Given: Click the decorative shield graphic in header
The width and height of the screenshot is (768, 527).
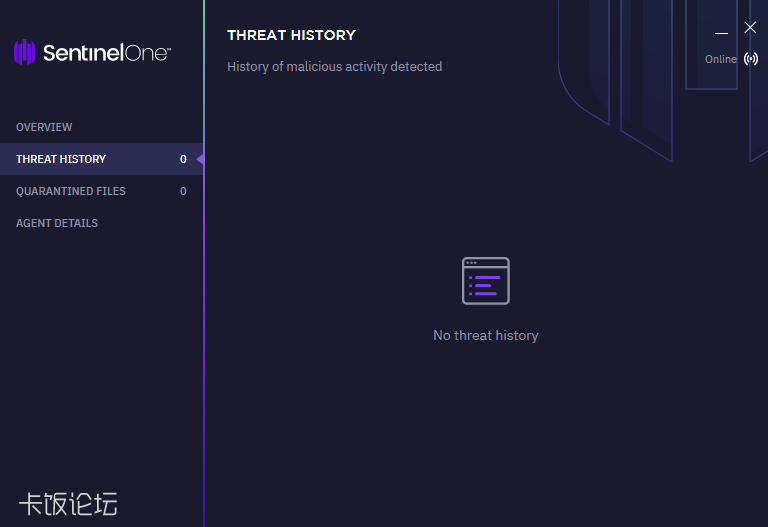Looking at the screenshot, I should [645, 80].
